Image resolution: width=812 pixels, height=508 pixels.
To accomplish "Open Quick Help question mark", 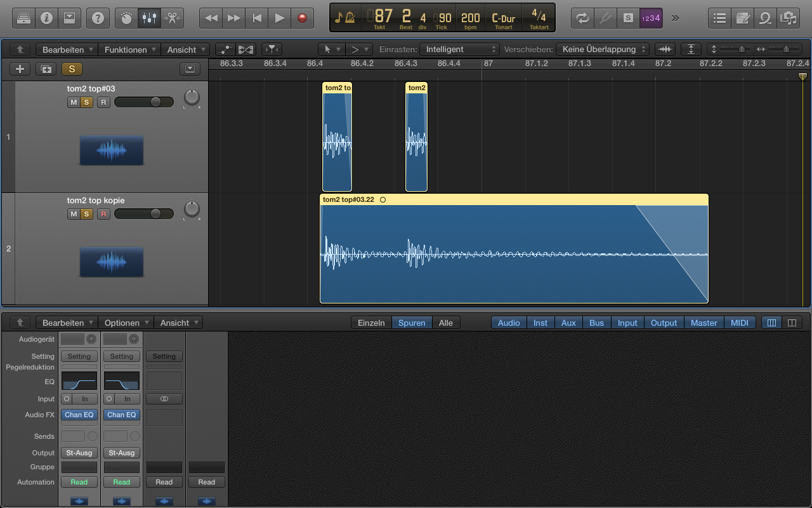I will tap(98, 18).
